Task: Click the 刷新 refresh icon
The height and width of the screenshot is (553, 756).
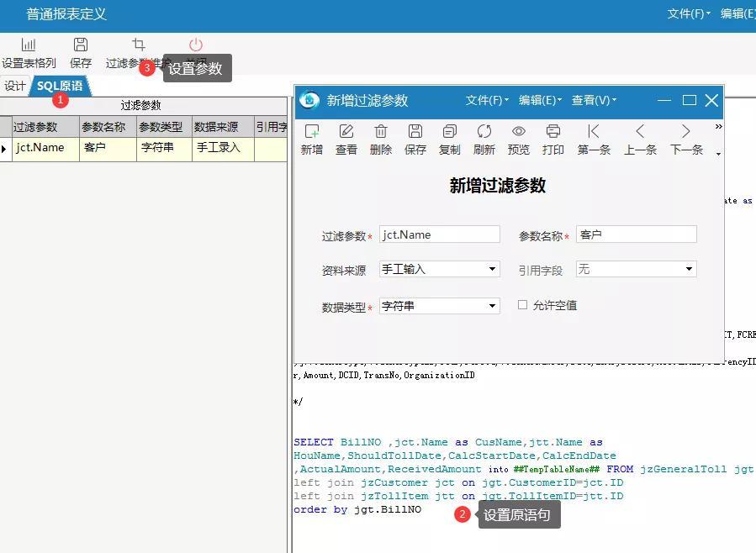Action: click(484, 131)
